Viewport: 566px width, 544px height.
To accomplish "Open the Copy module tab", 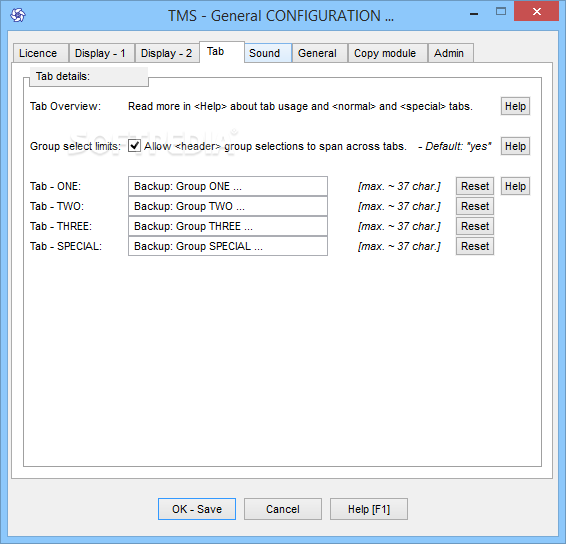I will [x=388, y=53].
